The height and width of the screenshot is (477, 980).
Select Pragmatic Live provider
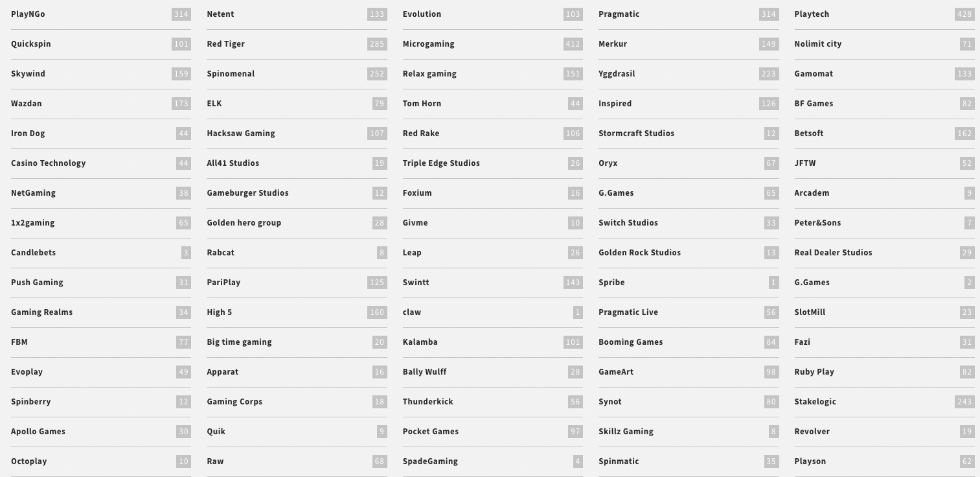tap(689, 312)
